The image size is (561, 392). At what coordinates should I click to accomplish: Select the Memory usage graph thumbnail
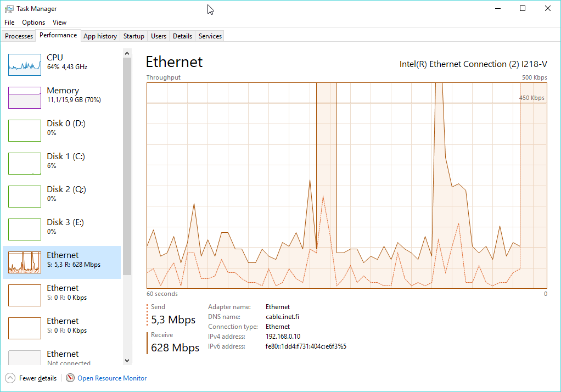(25, 98)
